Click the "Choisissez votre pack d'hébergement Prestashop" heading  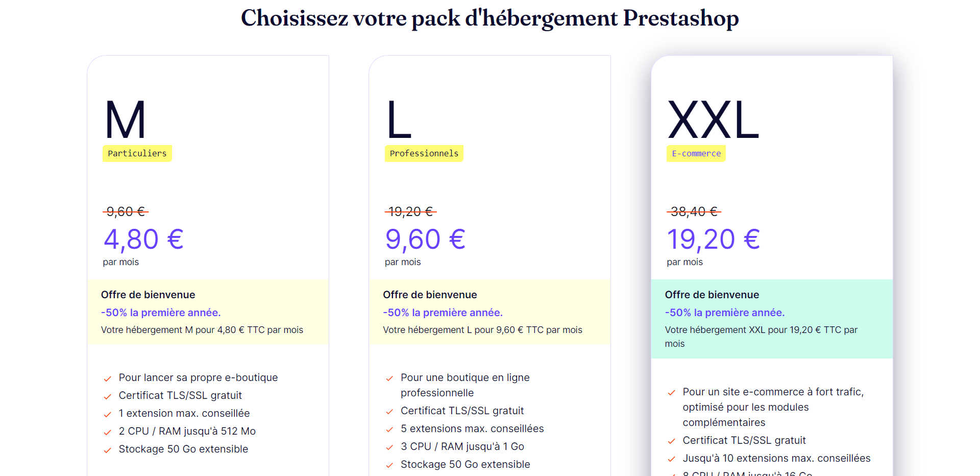pyautogui.click(x=489, y=18)
